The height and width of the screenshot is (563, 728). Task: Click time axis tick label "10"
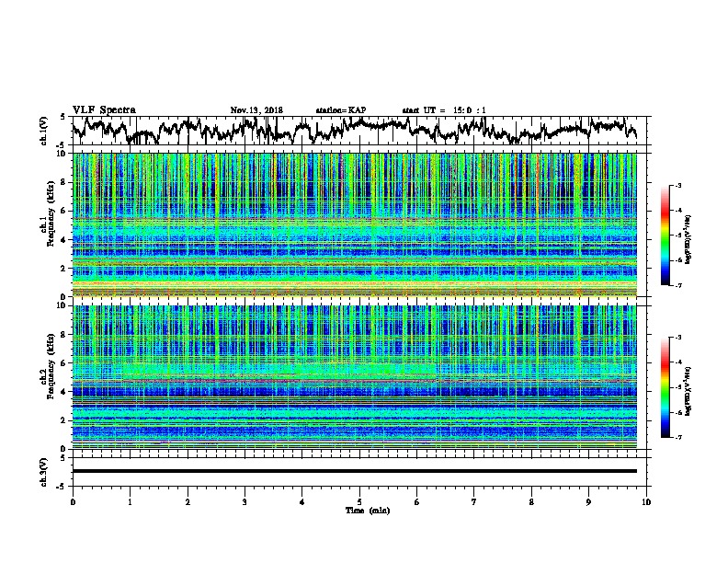tap(646, 502)
